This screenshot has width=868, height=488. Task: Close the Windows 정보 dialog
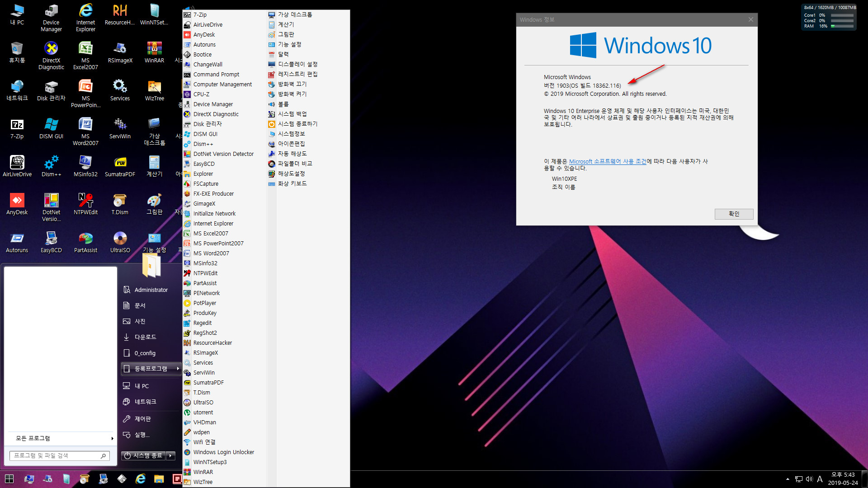coord(750,19)
